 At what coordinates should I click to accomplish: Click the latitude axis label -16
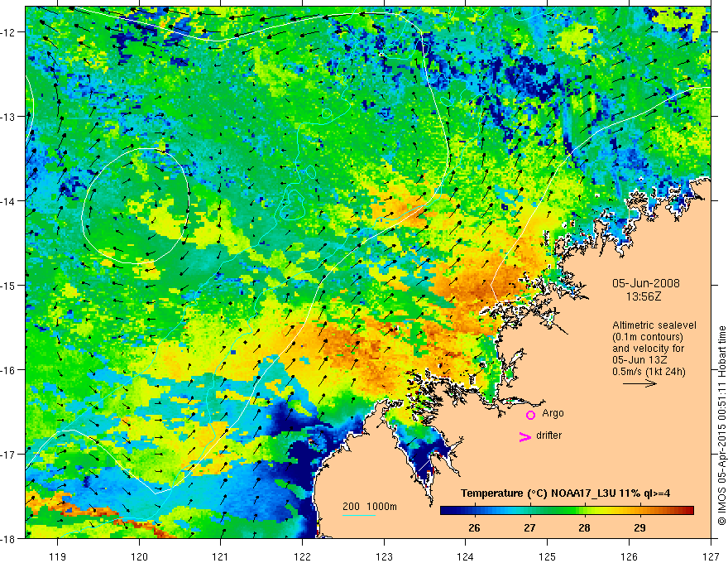point(10,370)
